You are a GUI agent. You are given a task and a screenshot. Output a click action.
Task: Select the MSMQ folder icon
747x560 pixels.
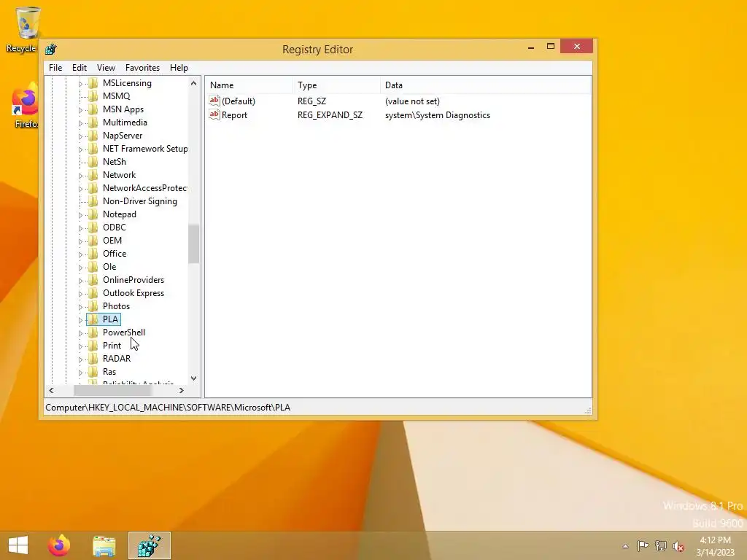pyautogui.click(x=93, y=96)
